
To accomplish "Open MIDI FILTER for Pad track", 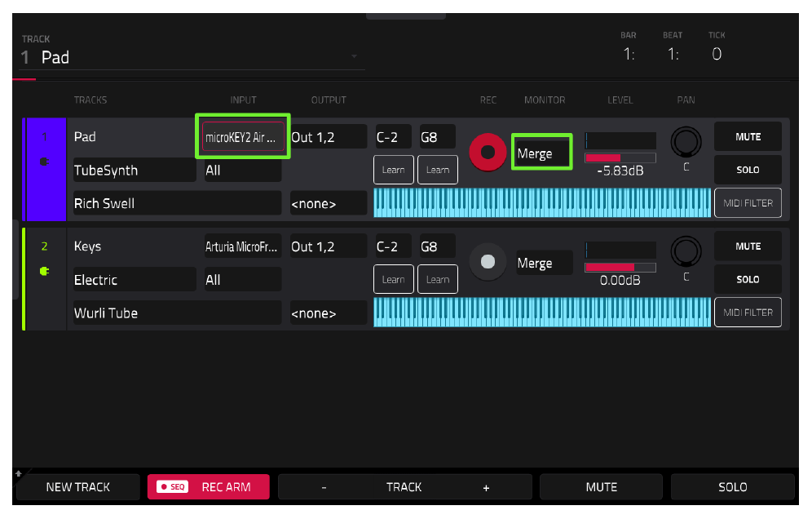I will (x=748, y=202).
